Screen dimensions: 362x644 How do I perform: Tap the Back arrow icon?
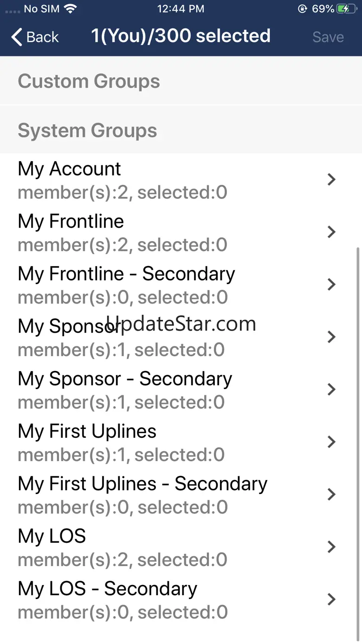[x=17, y=37]
